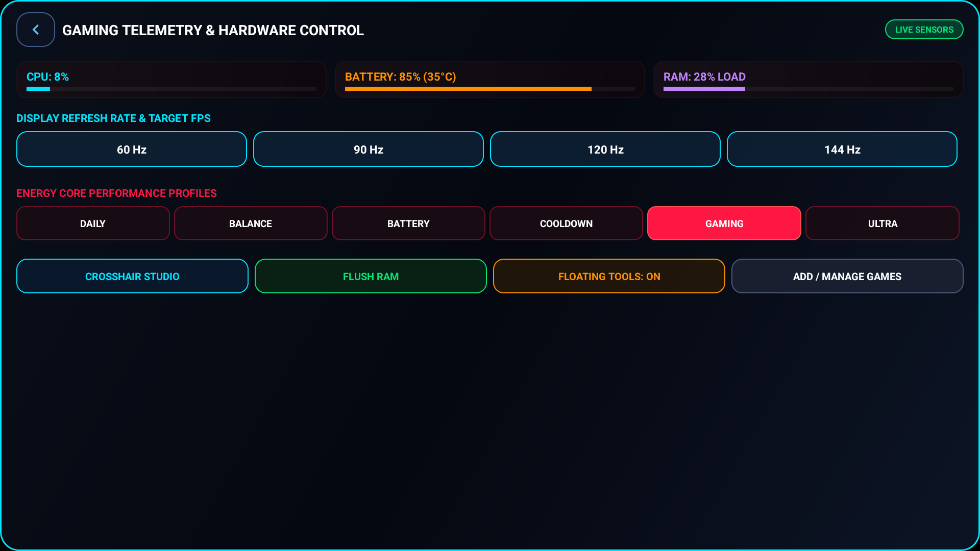Switch to ULTRA performance profile
980x551 pixels.
[883, 223]
